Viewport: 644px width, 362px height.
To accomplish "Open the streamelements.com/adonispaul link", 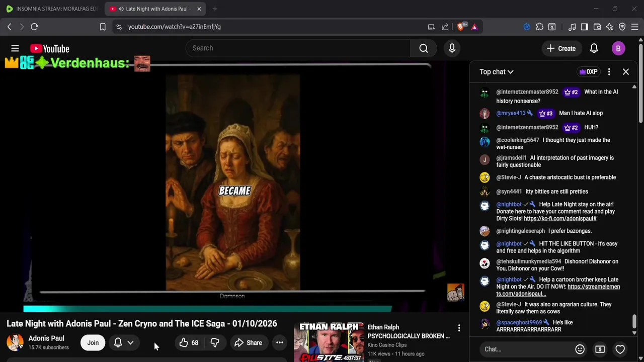I will [x=558, y=290].
